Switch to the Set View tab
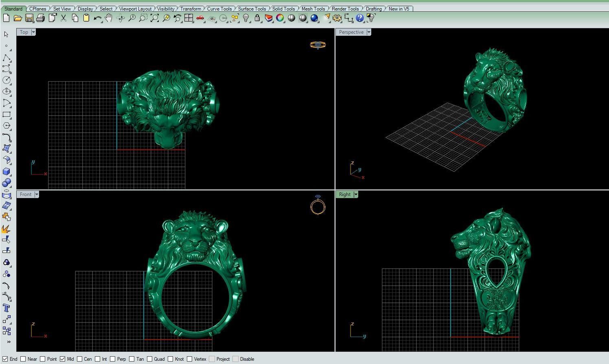 62,9
